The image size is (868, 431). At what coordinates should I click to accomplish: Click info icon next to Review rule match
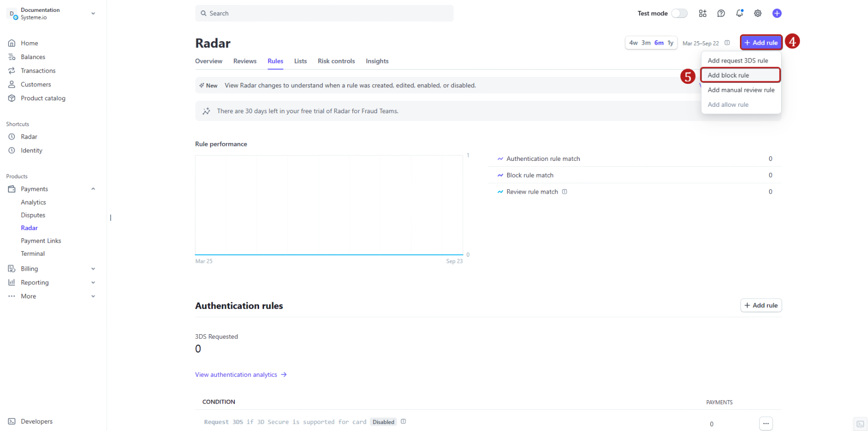click(564, 192)
